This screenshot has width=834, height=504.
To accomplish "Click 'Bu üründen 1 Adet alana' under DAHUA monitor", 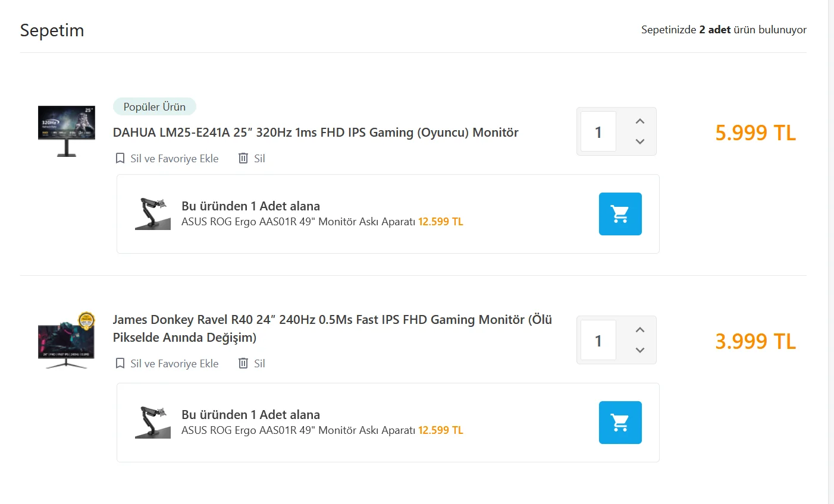I will [250, 206].
